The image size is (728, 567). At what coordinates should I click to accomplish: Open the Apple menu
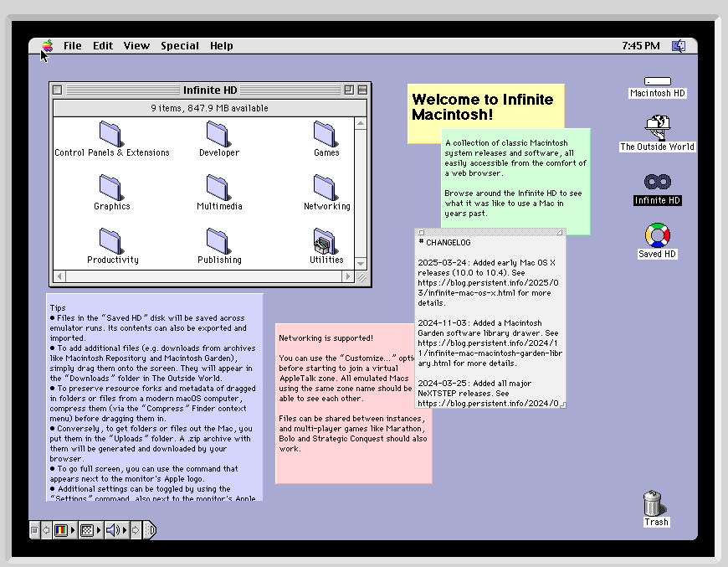(x=48, y=46)
